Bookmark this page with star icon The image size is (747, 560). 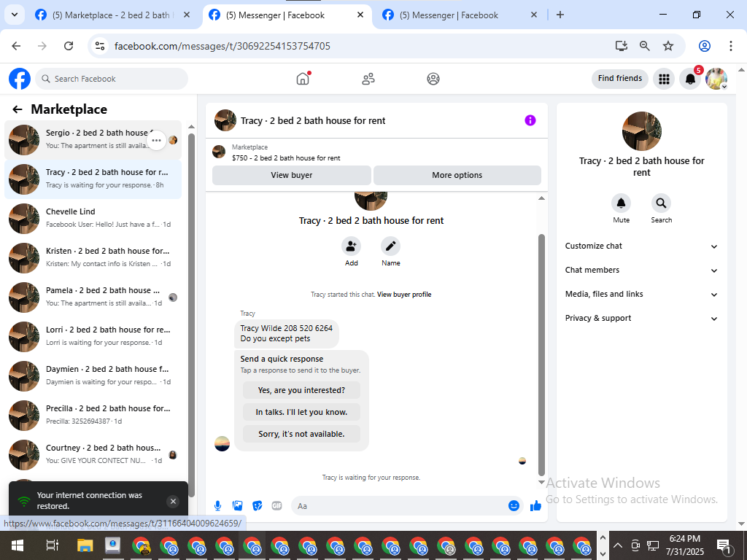coord(668,46)
